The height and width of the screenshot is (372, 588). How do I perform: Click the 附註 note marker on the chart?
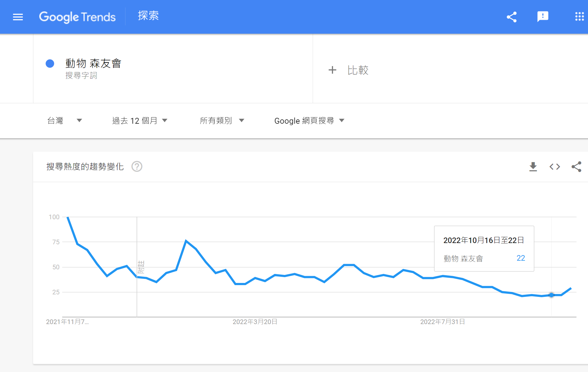(x=141, y=267)
